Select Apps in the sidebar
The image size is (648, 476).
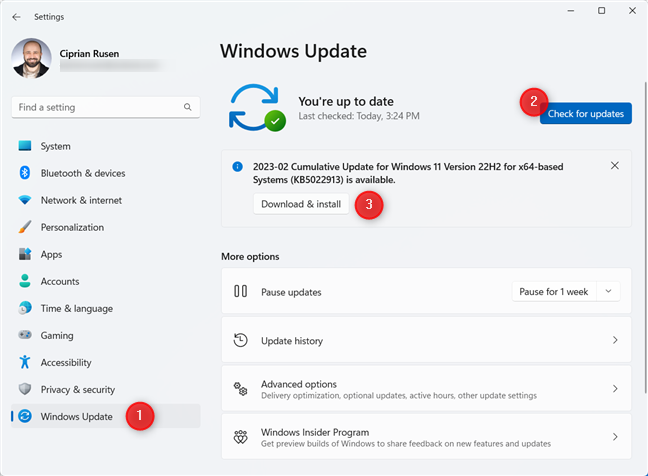point(106,255)
